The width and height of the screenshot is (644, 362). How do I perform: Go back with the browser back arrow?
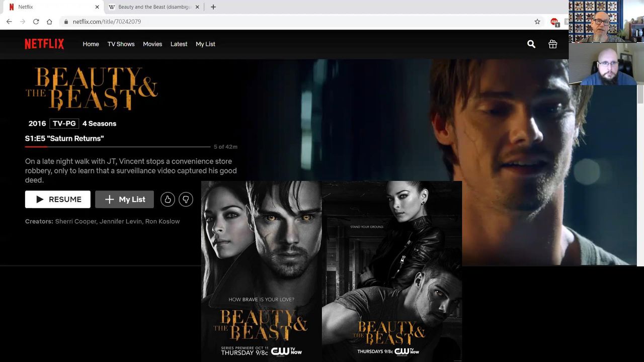[x=9, y=22]
